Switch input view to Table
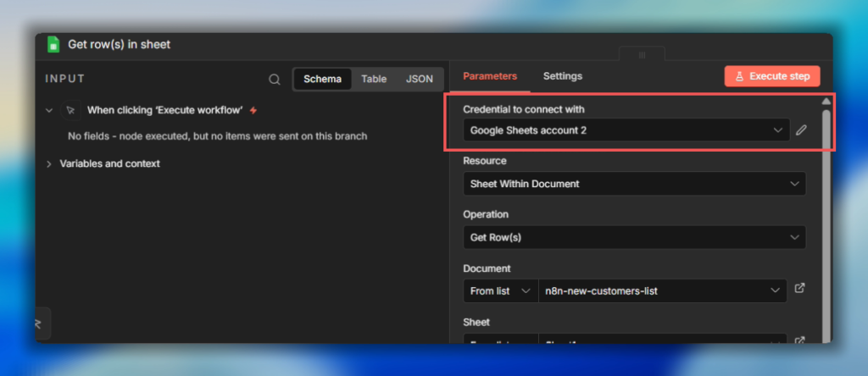Screen dimensions: 868x376 pyautogui.click(x=374, y=79)
